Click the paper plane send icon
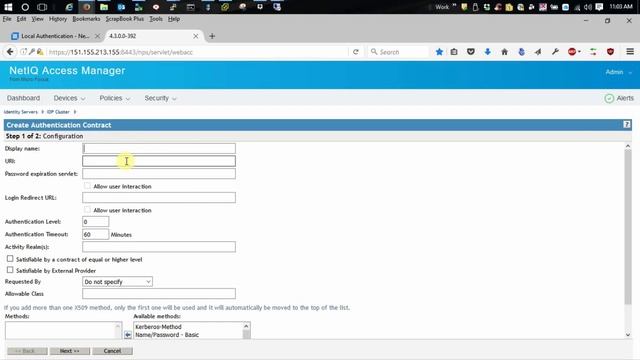 [x=538, y=52]
